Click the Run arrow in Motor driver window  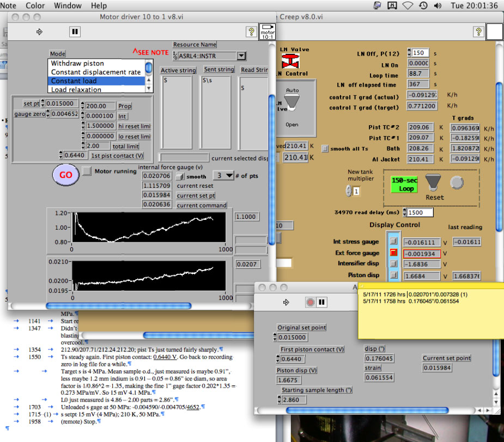39,32
